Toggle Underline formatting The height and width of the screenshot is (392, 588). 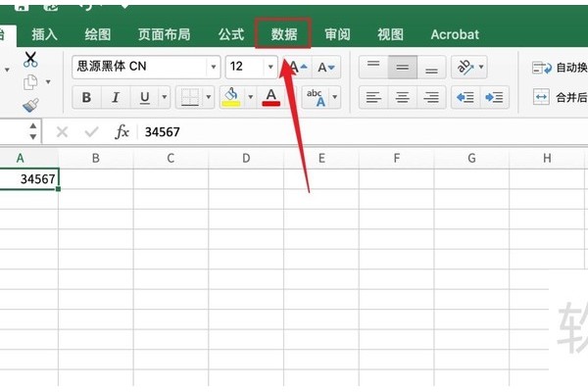(145, 98)
